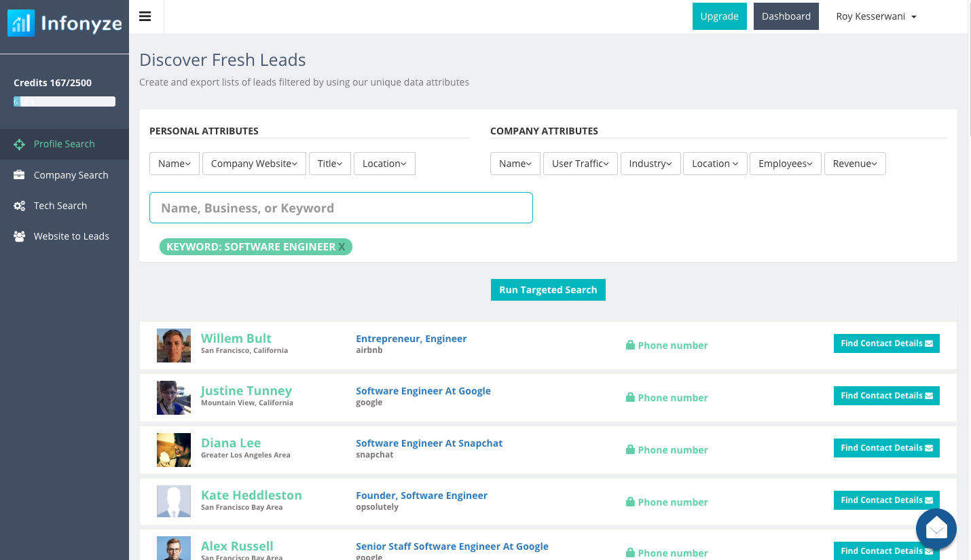Click the lock icon beside Diana Lee's phone number

(x=630, y=449)
